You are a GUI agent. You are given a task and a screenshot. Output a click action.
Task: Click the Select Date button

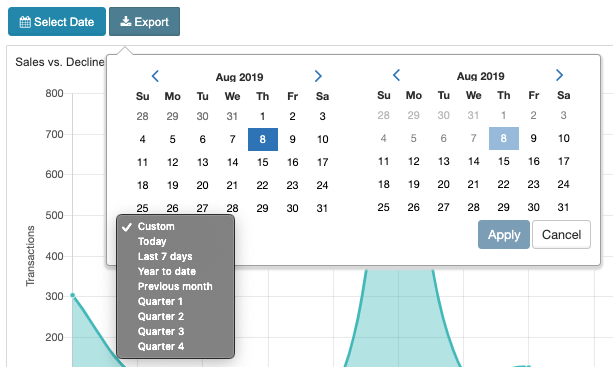click(57, 21)
